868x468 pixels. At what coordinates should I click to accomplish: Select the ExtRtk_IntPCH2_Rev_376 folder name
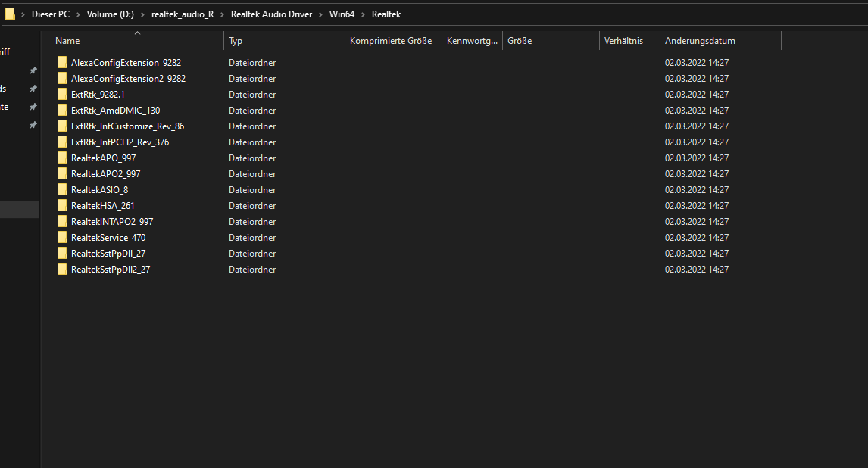click(120, 142)
